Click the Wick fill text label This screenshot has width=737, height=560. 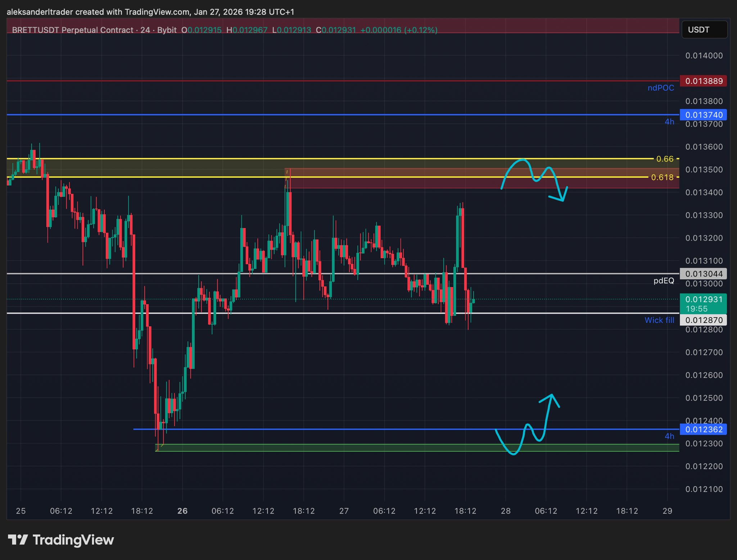pyautogui.click(x=659, y=320)
